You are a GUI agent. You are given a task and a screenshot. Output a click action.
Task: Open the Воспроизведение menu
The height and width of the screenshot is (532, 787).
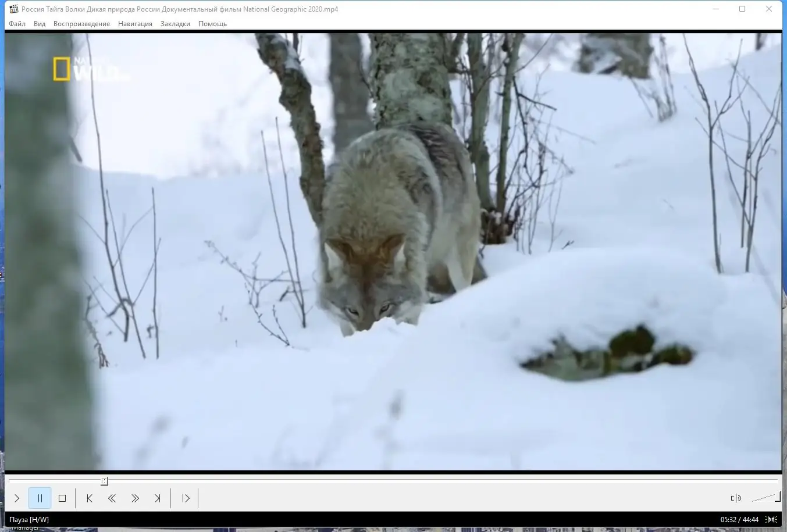[83, 24]
